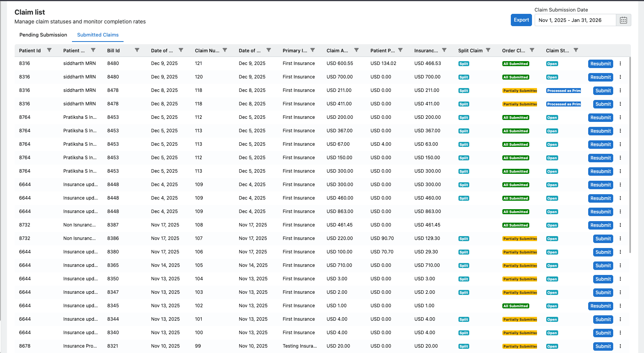This screenshot has width=644, height=353.
Task: Open the kebab menu for the USD 600.55 claim
Action: coord(620,63)
